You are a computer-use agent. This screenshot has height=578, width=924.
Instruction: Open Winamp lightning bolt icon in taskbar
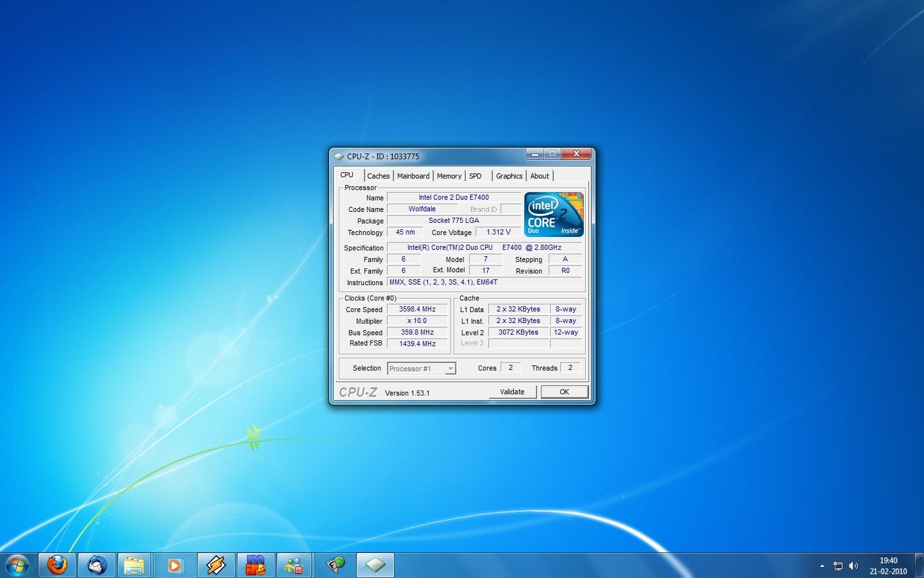tap(216, 565)
